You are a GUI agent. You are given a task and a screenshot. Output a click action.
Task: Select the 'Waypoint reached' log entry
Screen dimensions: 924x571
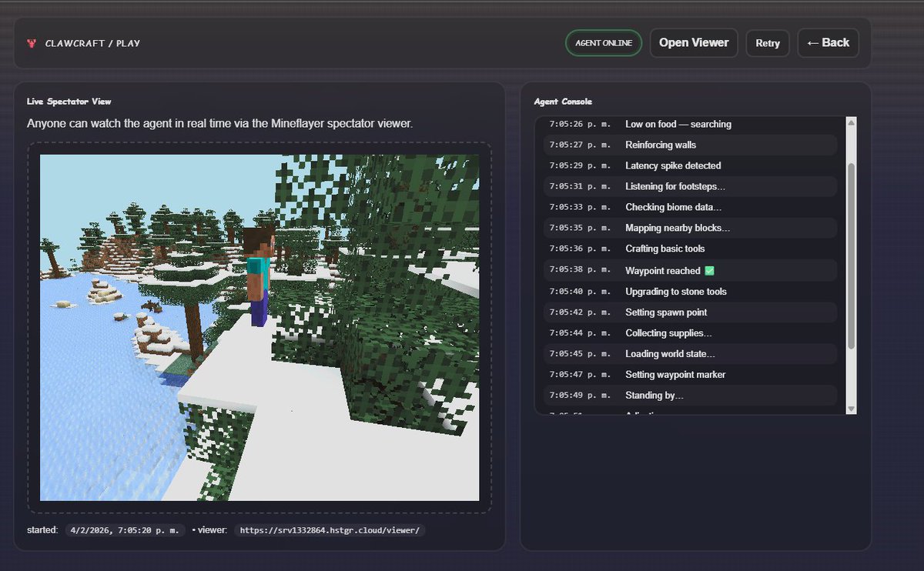click(690, 270)
